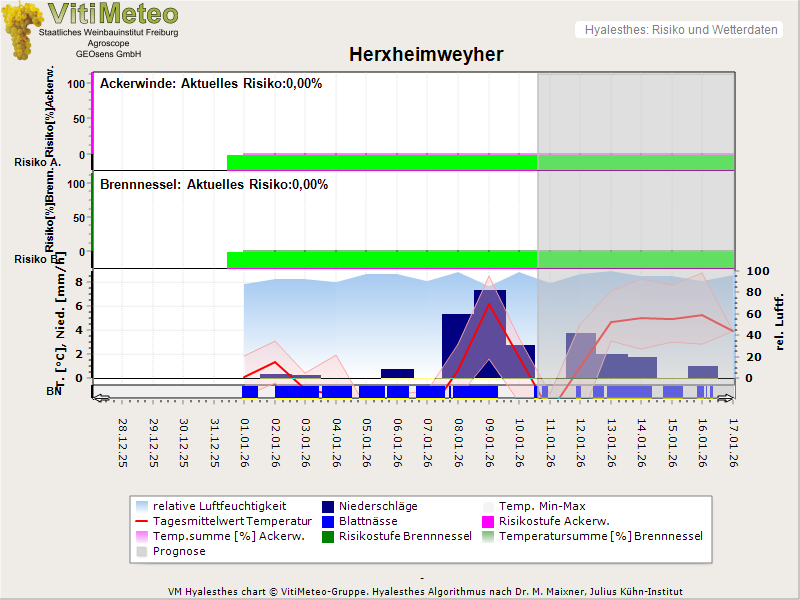The width and height of the screenshot is (800, 600).
Task: Click the left arrow of the timeline axis
Action: tap(99, 399)
